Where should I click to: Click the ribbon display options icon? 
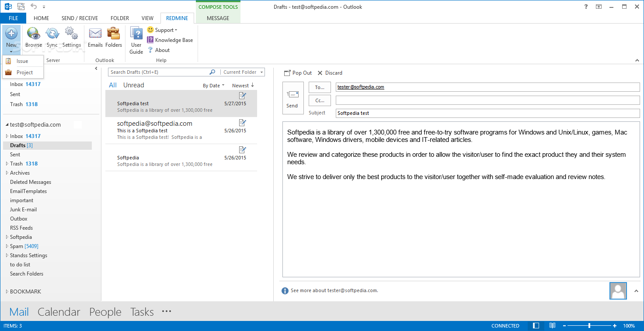(599, 7)
